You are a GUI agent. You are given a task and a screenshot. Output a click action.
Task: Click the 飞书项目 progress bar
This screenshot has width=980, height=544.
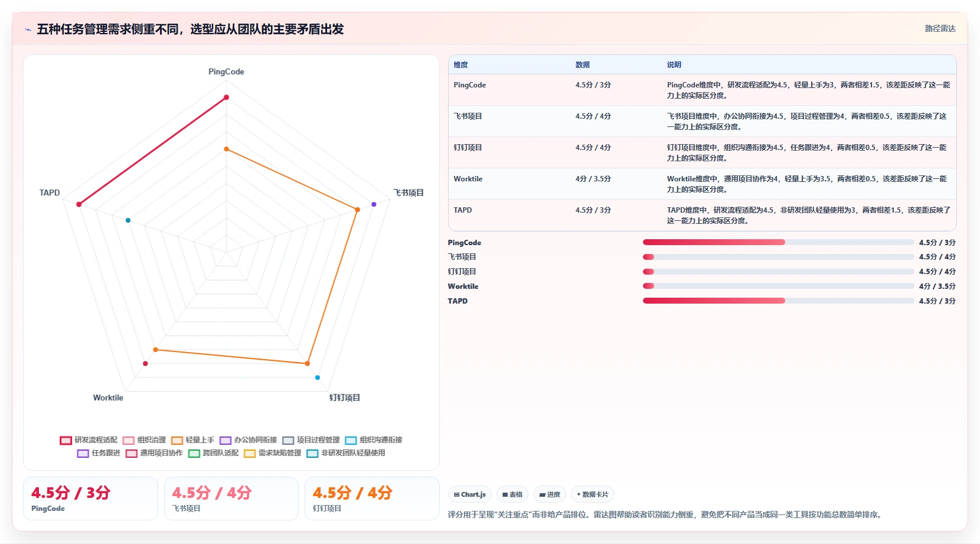tap(778, 257)
